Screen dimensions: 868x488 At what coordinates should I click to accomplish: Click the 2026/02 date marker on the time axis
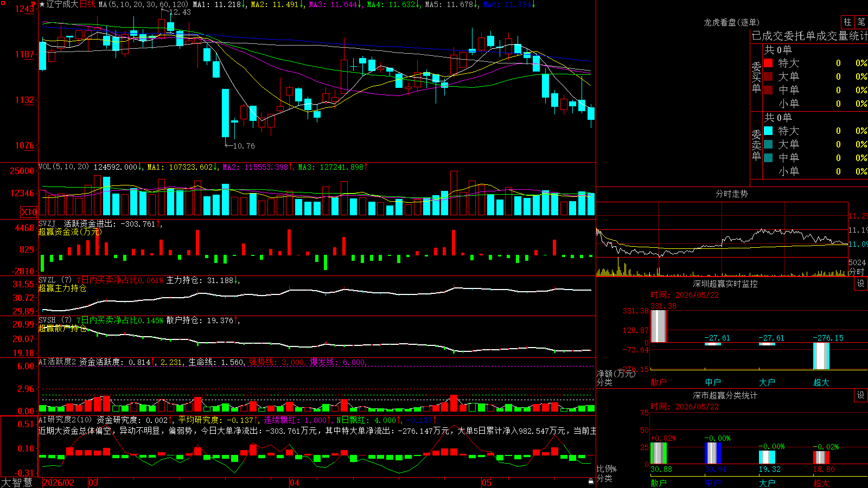(59, 483)
